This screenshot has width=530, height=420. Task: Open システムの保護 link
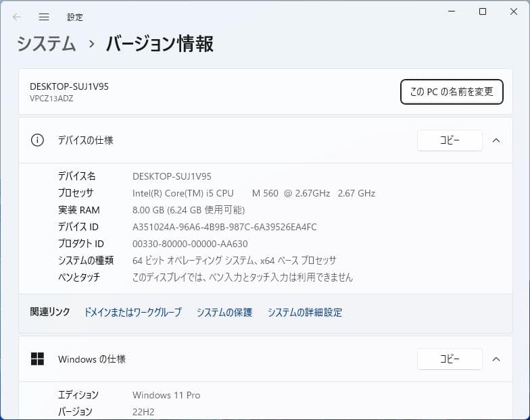(224, 312)
